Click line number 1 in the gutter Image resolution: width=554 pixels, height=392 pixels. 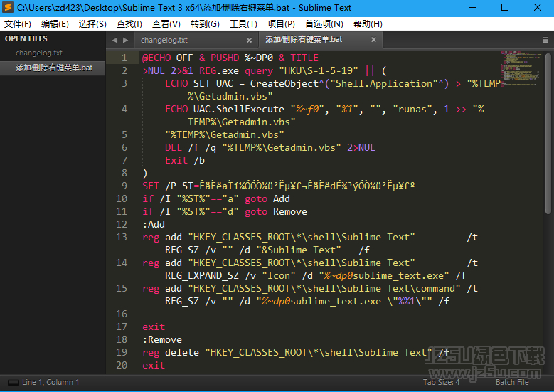pos(124,58)
